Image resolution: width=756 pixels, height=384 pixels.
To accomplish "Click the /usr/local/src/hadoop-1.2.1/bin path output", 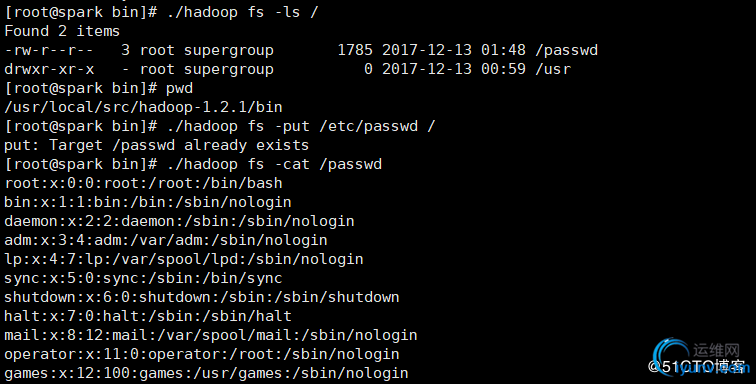I will (143, 107).
